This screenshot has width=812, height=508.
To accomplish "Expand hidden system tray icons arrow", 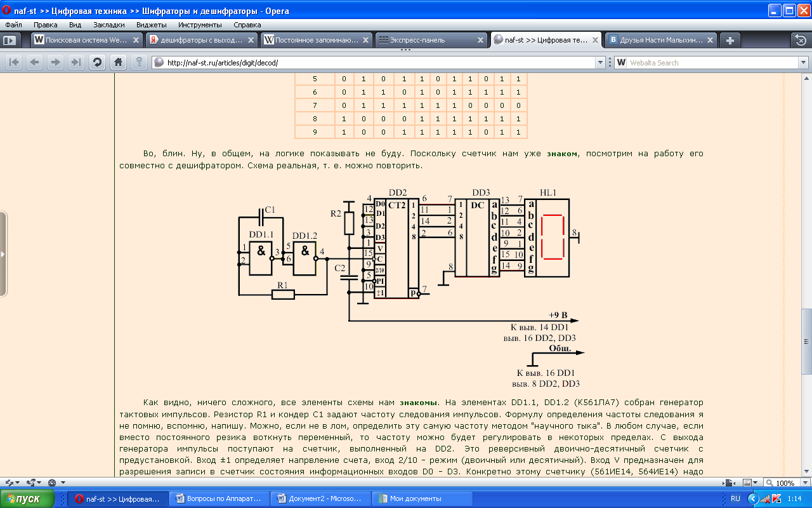I will point(752,498).
